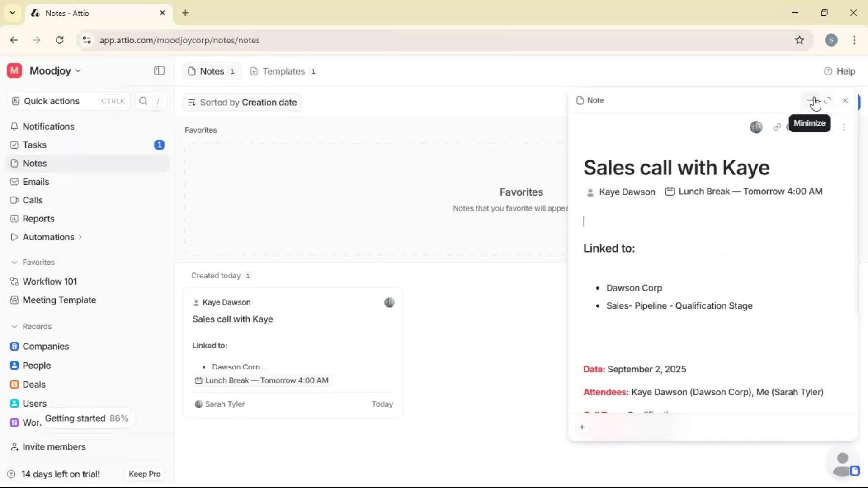
Task: Switch to the Templates tab
Action: point(283,71)
